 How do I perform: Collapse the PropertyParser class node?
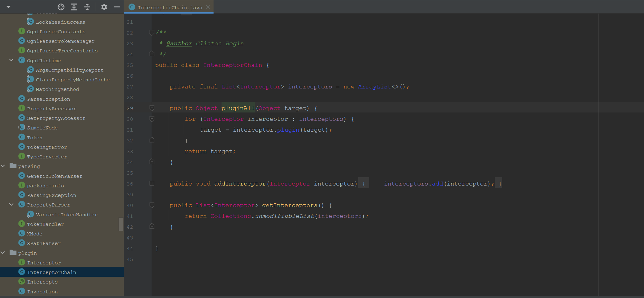coord(11,204)
